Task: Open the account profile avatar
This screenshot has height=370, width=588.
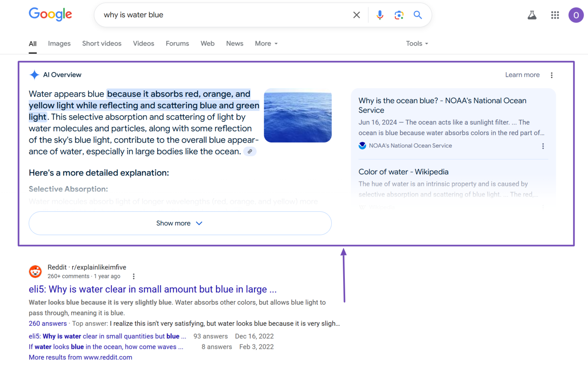Action: pos(576,15)
